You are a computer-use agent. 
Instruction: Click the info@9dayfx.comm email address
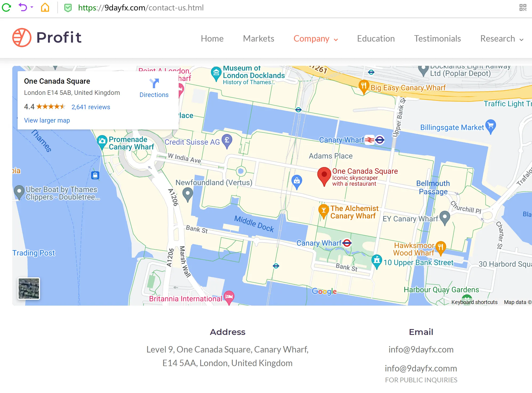[x=421, y=368]
